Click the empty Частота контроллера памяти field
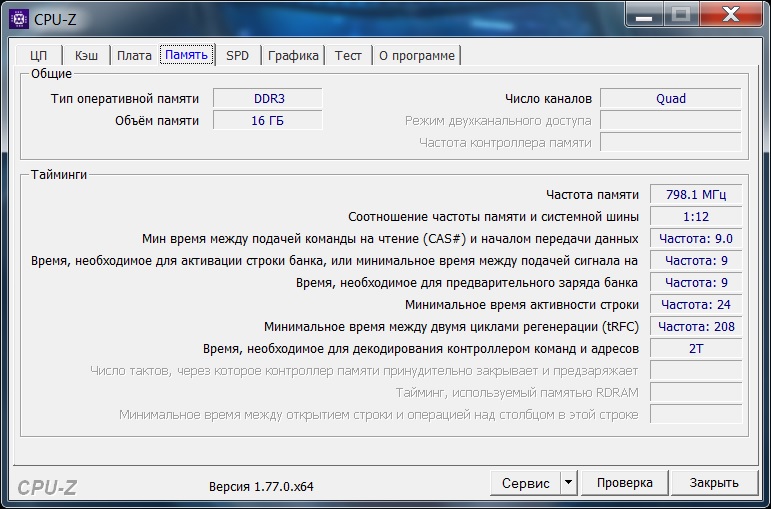Viewport: 771px width, 509px height. [671, 143]
